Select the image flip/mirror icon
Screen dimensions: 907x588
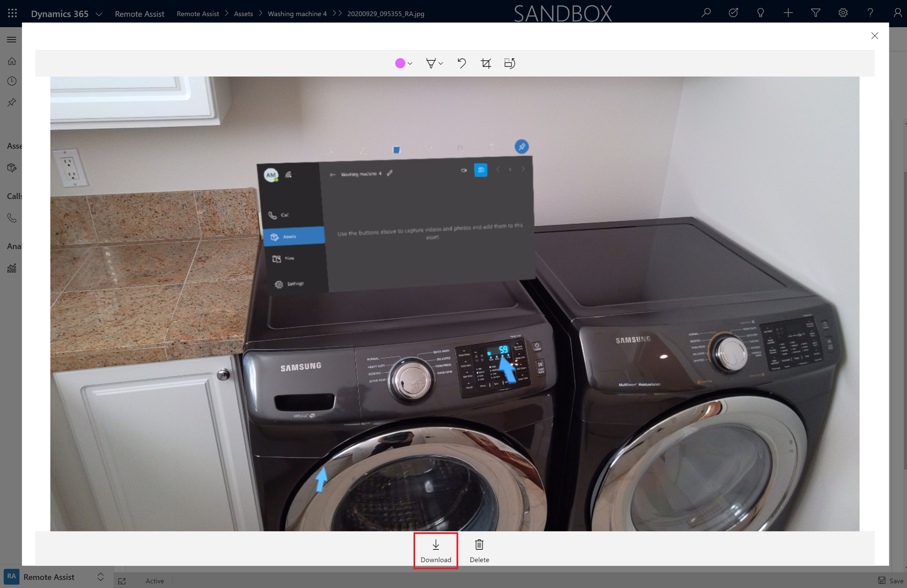pos(509,63)
